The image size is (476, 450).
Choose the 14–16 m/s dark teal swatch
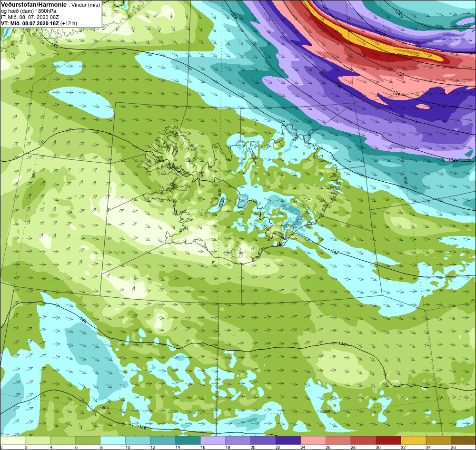click(188, 440)
